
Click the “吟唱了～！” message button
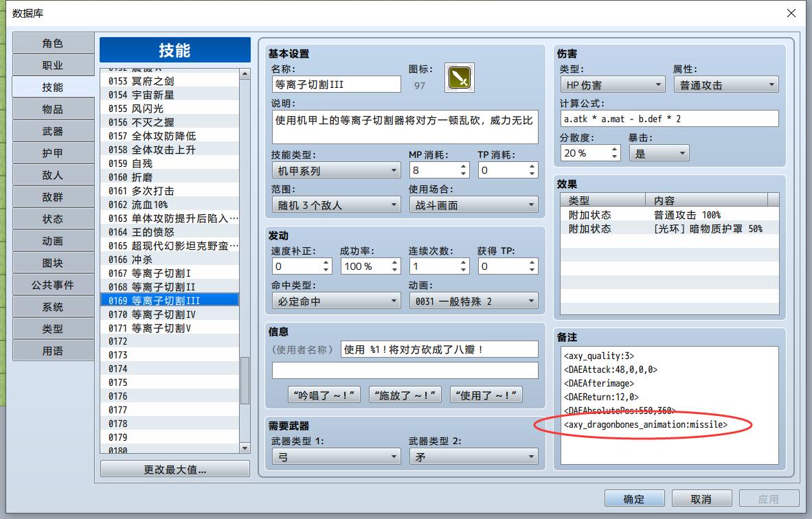pyautogui.click(x=324, y=395)
